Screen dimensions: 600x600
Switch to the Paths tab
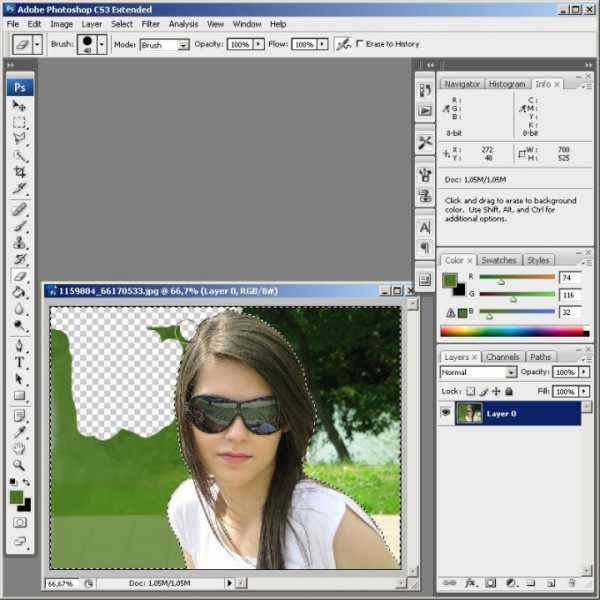coord(540,357)
